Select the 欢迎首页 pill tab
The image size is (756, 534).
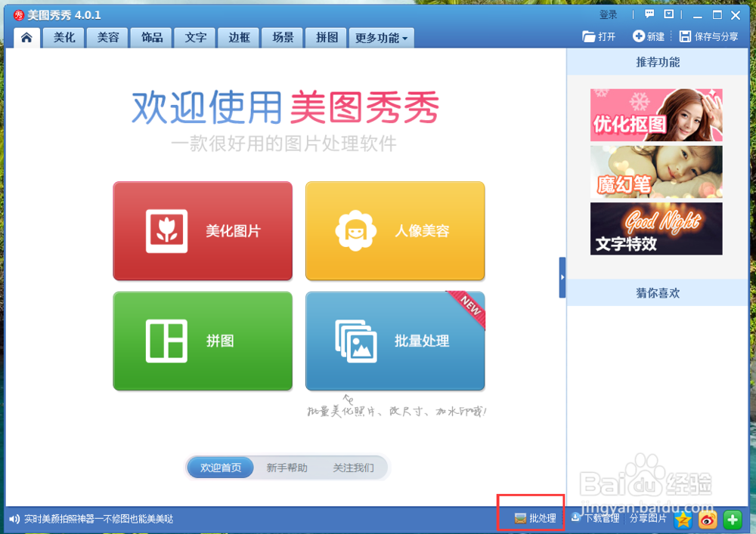221,468
